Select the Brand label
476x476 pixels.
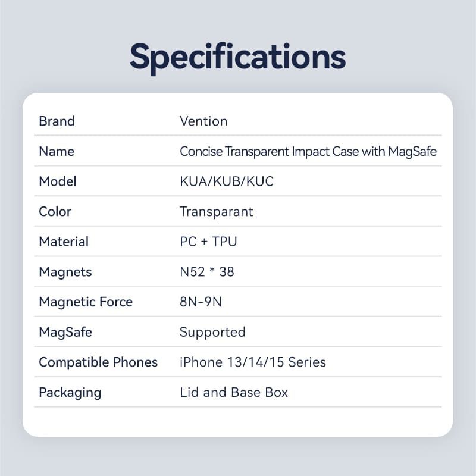click(x=57, y=121)
